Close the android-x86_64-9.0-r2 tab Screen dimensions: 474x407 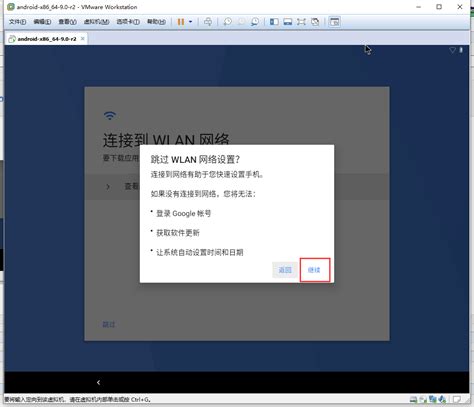tap(82, 39)
